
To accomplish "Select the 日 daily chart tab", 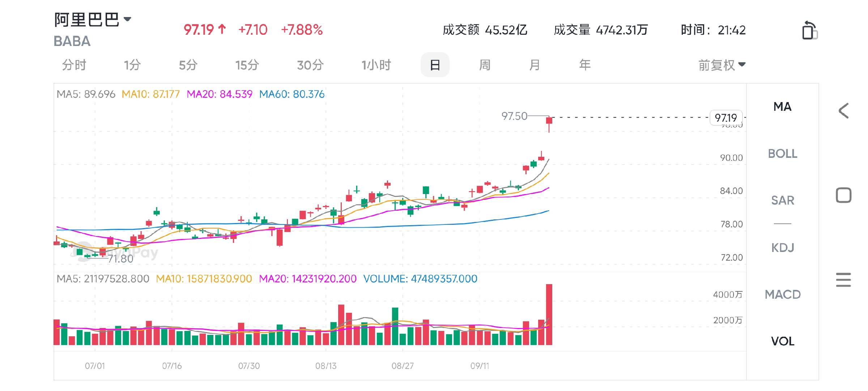I will point(435,65).
